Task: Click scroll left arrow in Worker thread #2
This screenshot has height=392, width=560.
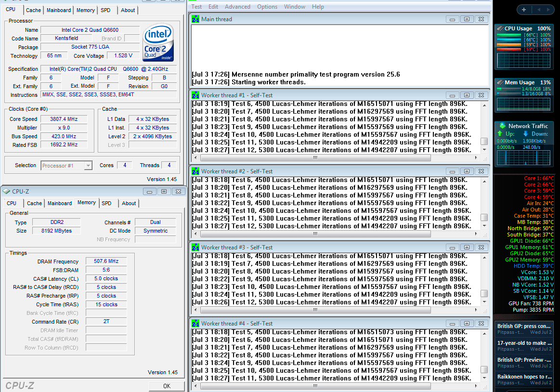Action: (x=195, y=234)
